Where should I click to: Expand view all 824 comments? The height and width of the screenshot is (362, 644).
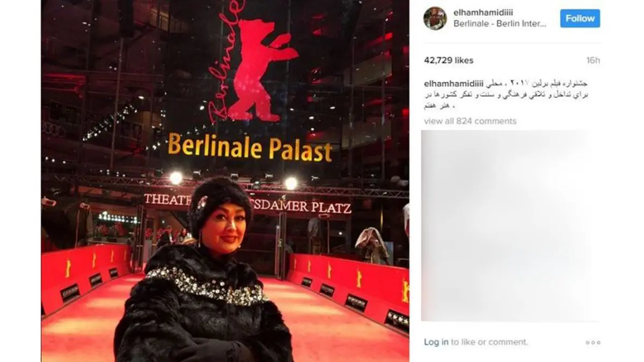coord(470,121)
